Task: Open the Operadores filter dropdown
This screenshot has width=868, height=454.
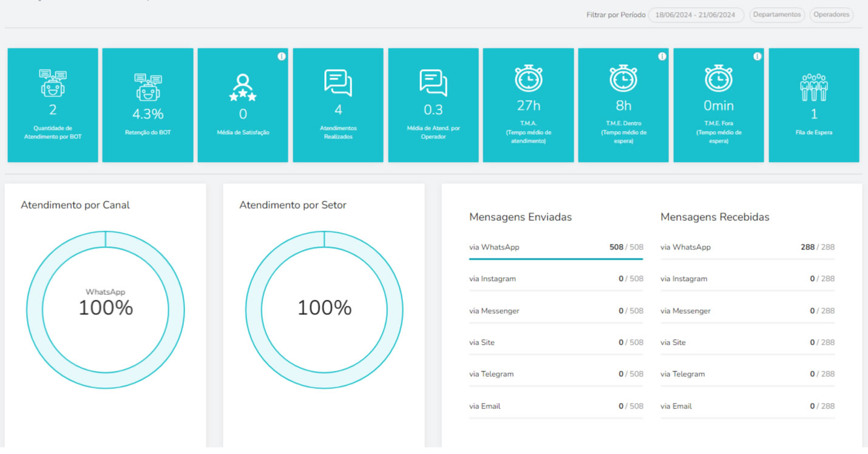Action: [x=831, y=15]
